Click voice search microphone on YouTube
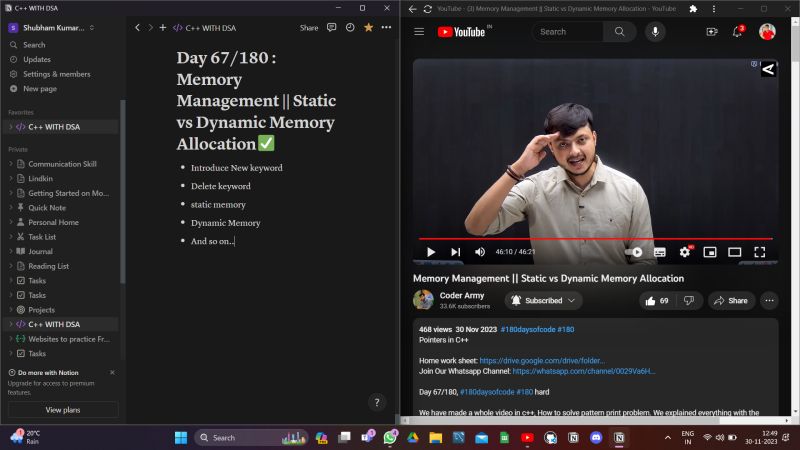 [655, 32]
